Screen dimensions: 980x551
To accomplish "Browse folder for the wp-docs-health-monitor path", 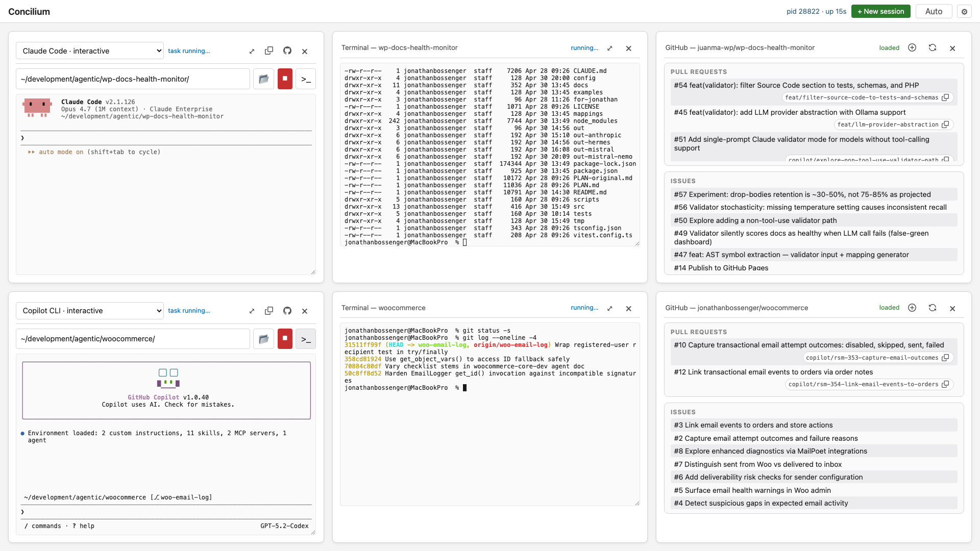I will coord(263,79).
